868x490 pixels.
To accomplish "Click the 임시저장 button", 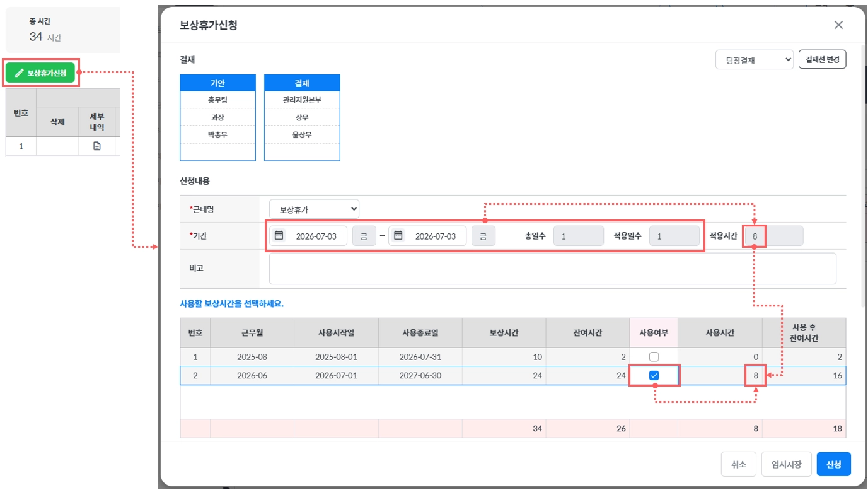I will pyautogui.click(x=786, y=464).
